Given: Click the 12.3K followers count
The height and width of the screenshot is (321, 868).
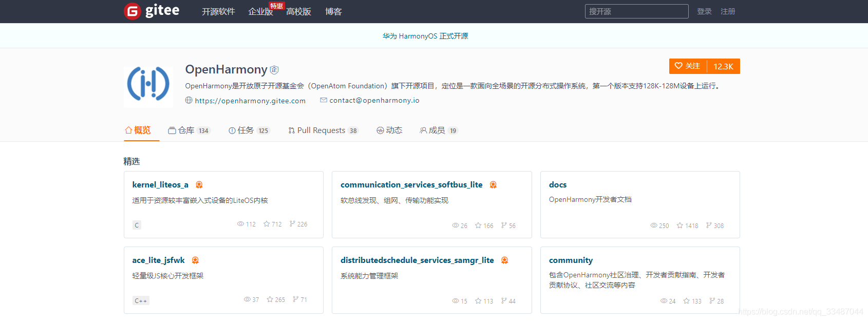Looking at the screenshot, I should pos(723,66).
